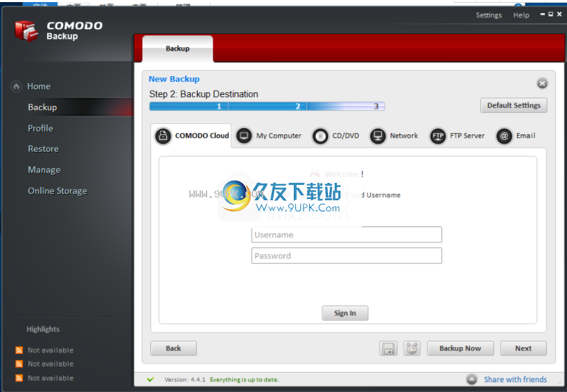Focus the Username input field
Screen dimensions: 567x392
coord(347,235)
